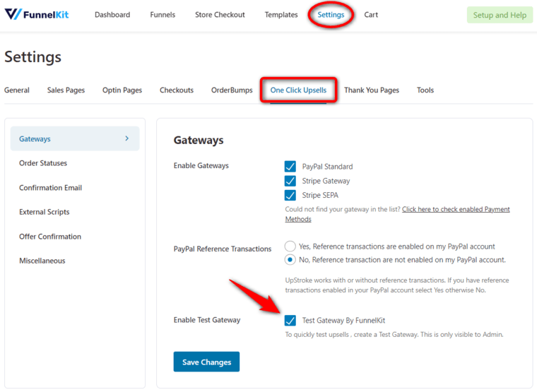
Task: Click the Gateways section heading
Action: pos(199,140)
